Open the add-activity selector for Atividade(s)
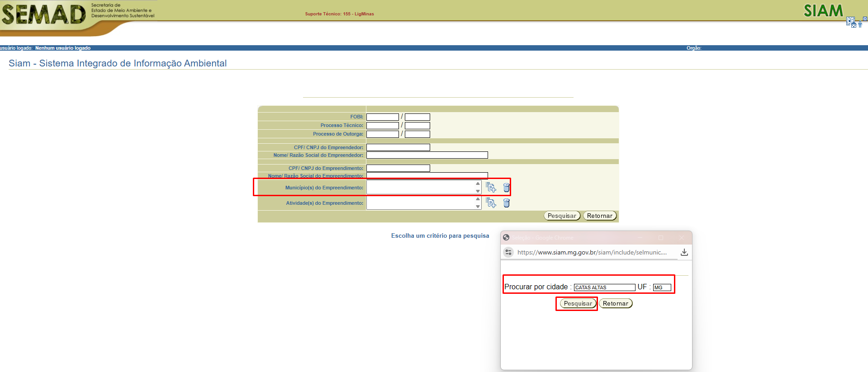The height and width of the screenshot is (372, 868). tap(491, 203)
